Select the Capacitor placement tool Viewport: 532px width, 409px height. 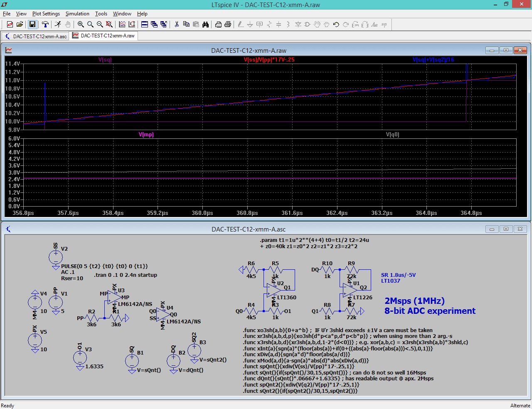pos(278,24)
